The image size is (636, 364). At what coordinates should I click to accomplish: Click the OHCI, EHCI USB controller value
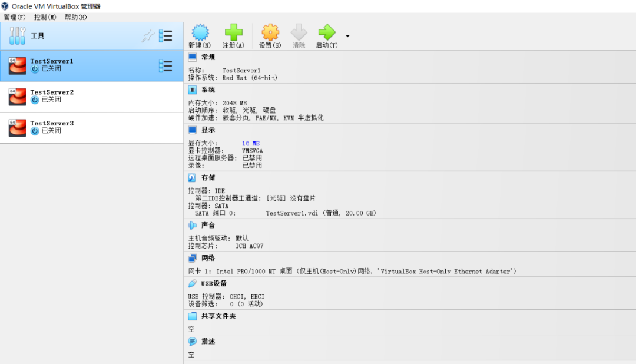247,297
